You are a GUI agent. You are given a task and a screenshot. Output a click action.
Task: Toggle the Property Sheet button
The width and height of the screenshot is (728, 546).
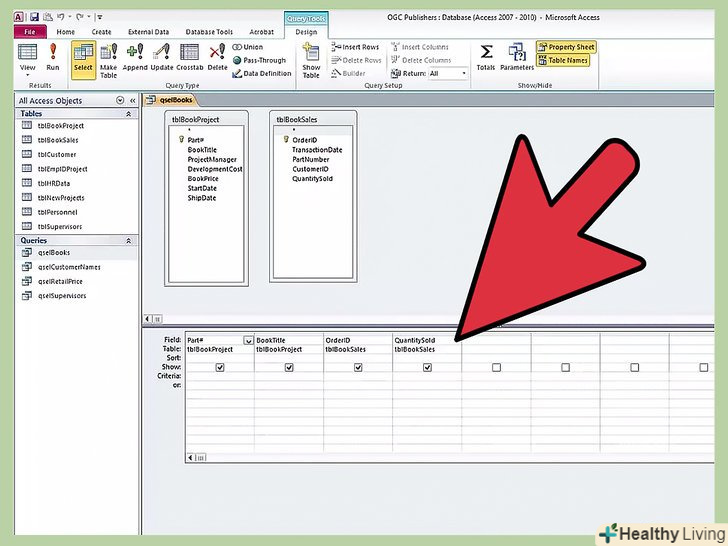(567, 47)
